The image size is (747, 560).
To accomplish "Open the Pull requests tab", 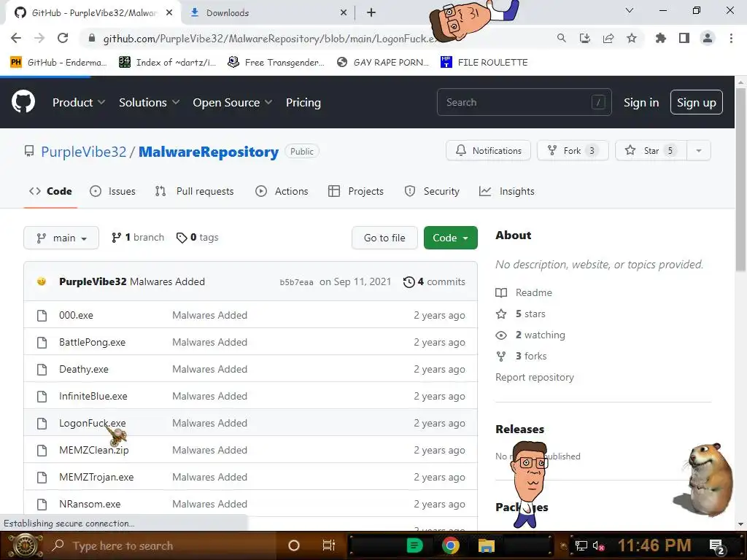I will [194, 192].
